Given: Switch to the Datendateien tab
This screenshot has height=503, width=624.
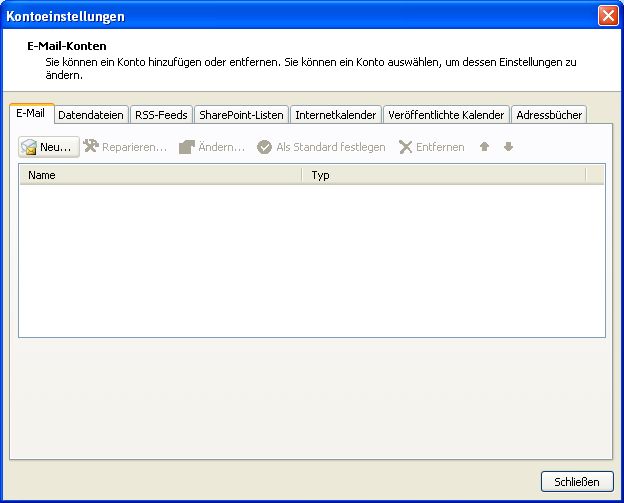Looking at the screenshot, I should point(91,115).
